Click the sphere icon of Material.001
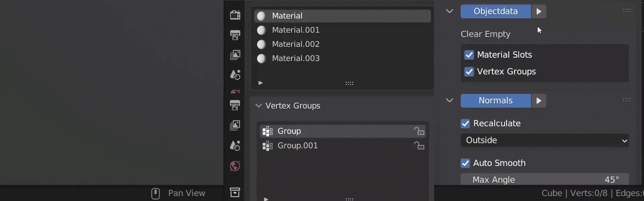644x201 pixels. click(261, 30)
